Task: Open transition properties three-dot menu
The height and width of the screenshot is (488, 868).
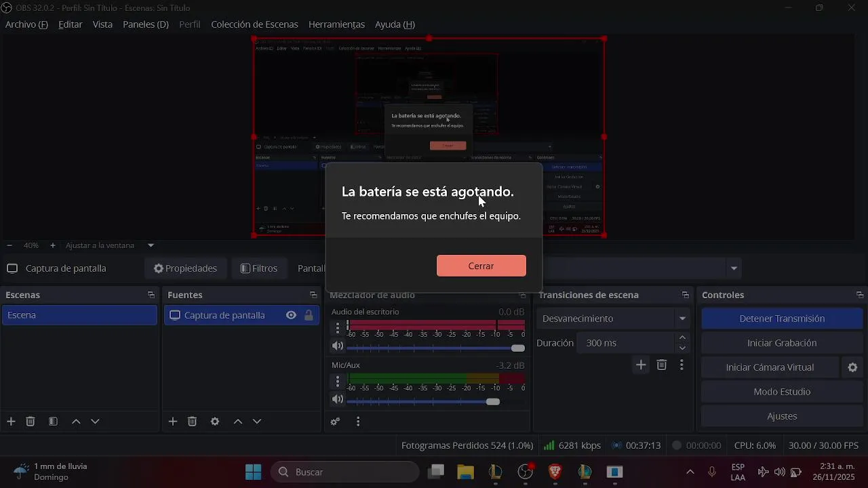Action: (x=682, y=365)
